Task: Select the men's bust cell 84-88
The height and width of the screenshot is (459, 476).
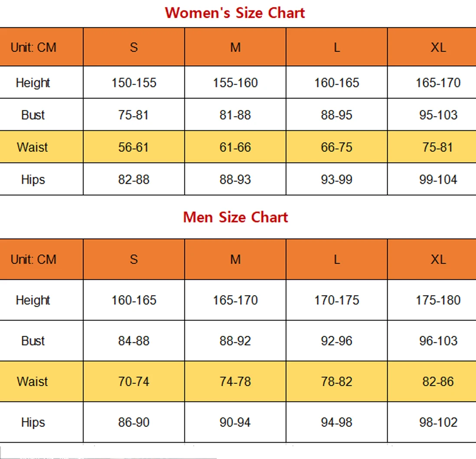Action: (134, 341)
